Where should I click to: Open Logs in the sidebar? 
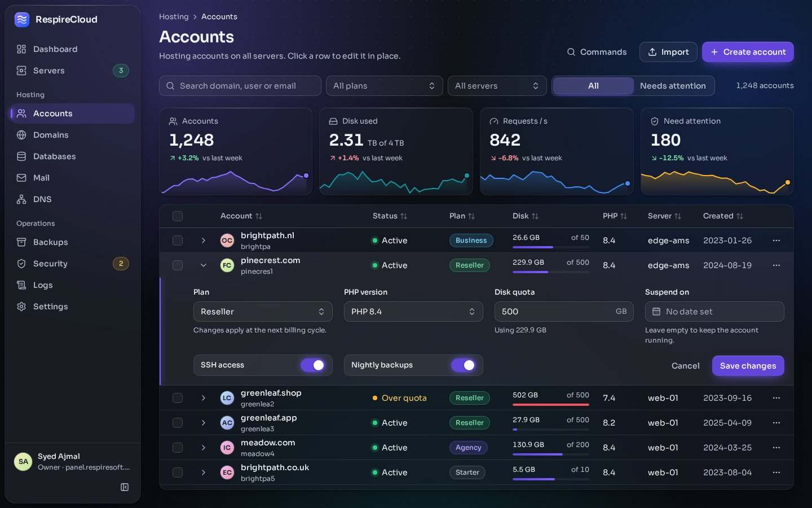(73, 285)
